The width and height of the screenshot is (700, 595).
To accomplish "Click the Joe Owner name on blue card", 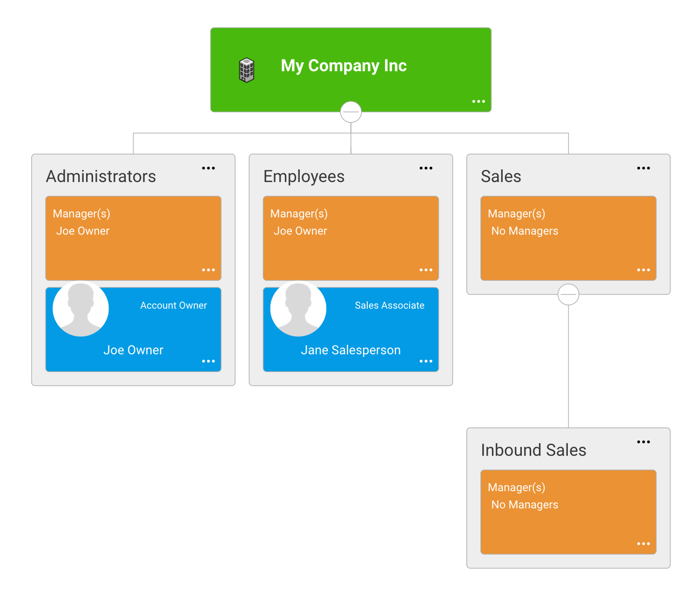I will click(133, 350).
